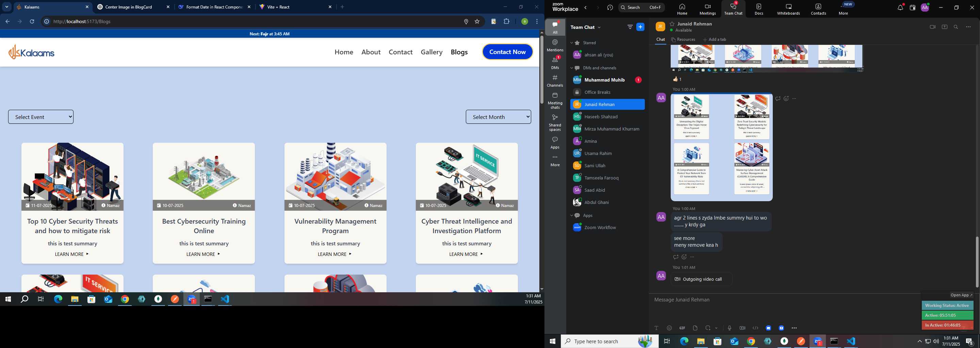980x348 pixels.
Task: Show hidden system tray icons
Action: pos(919,341)
